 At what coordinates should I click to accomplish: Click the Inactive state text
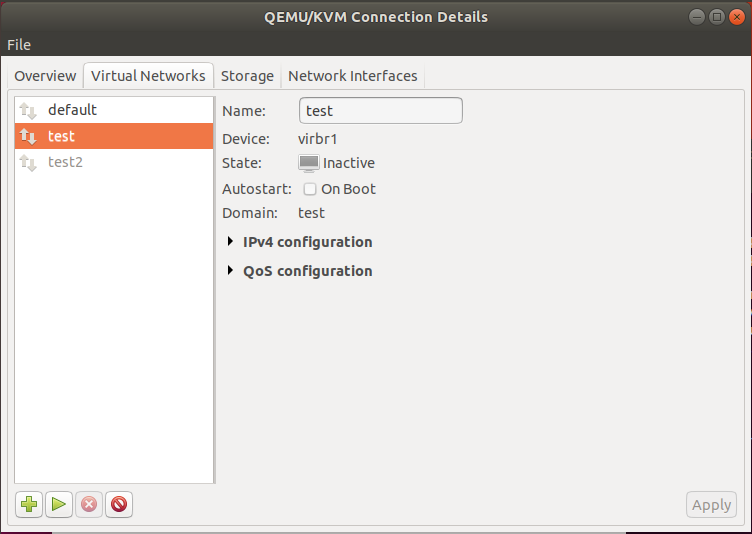click(349, 163)
